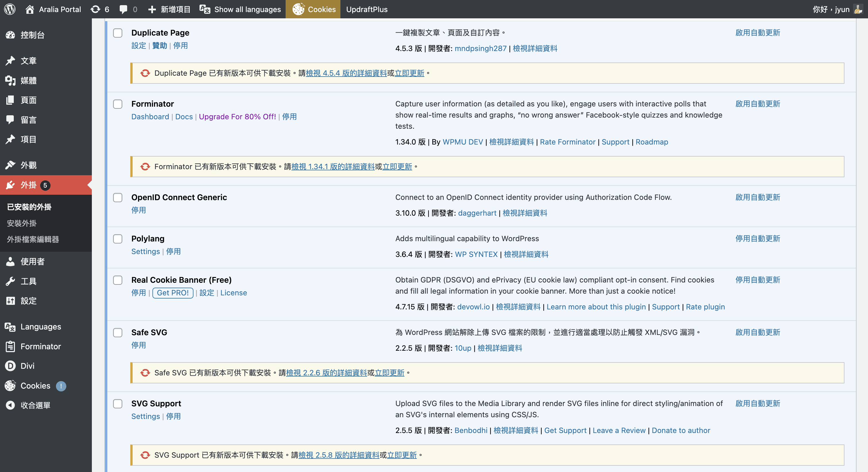Open UpdraftPlus in the admin bar
The image size is (868, 472).
[x=367, y=9]
